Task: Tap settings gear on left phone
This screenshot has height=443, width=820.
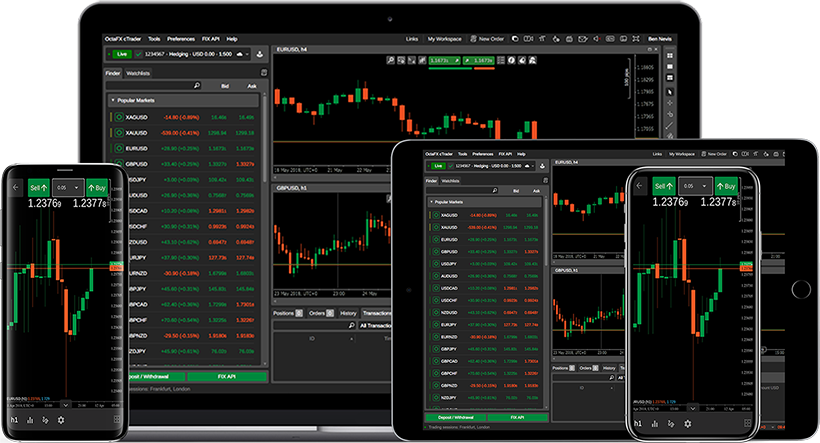Action: [x=61, y=420]
